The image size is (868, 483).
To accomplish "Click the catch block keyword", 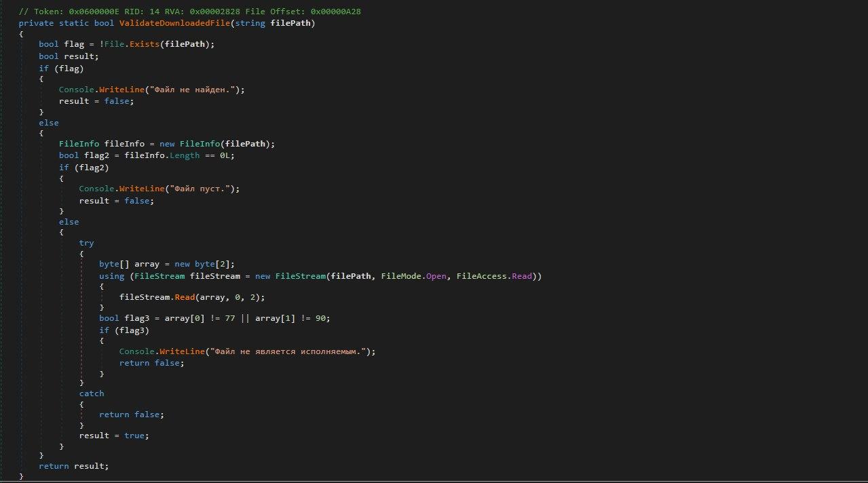I will (92, 393).
